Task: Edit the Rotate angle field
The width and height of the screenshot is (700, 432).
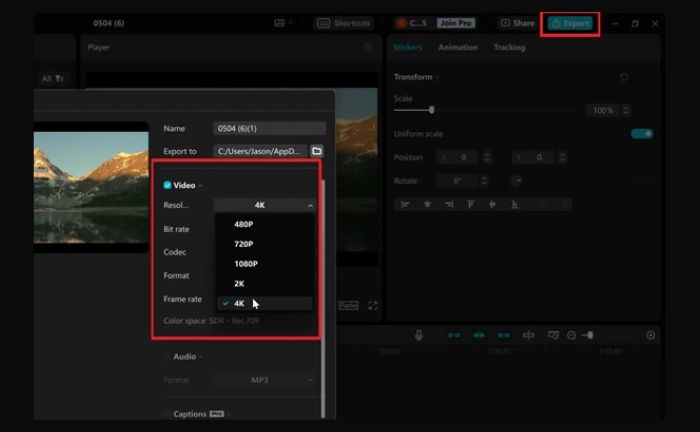Action: (458, 181)
